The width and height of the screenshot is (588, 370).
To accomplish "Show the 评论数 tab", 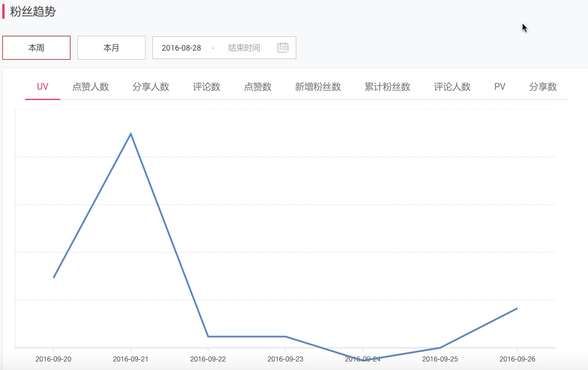I will pos(206,87).
